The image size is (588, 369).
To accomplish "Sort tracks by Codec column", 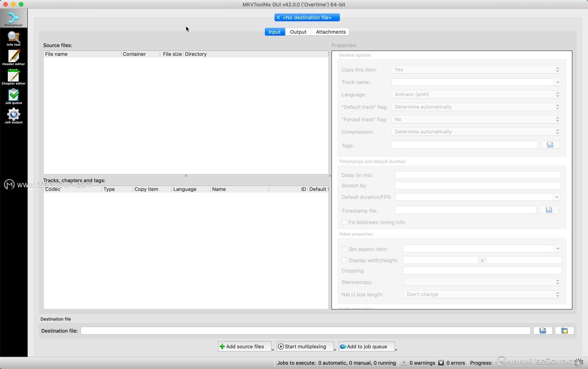I will point(72,189).
